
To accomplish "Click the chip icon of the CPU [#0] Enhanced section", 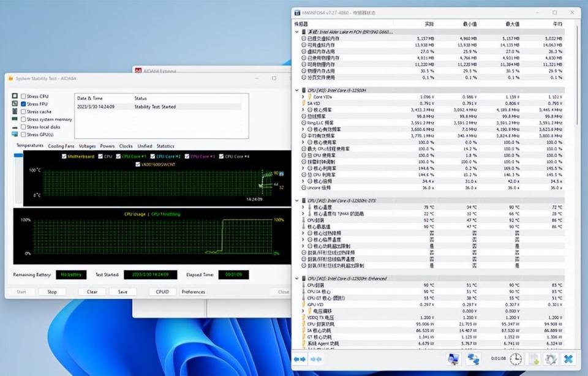I will coord(304,279).
